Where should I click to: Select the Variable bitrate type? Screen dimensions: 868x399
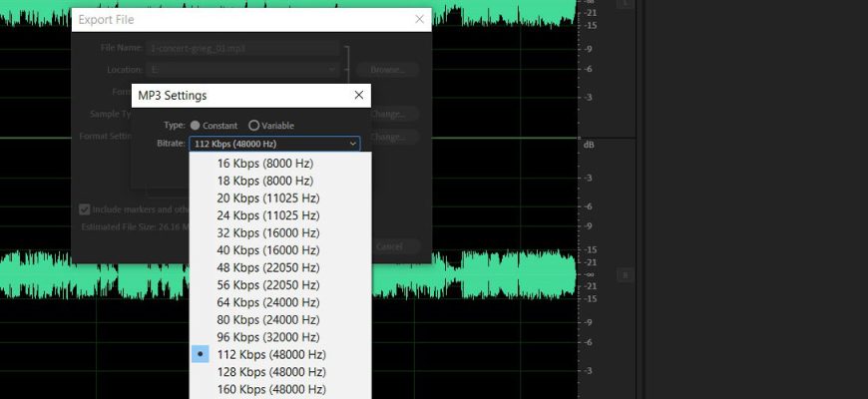pos(253,126)
